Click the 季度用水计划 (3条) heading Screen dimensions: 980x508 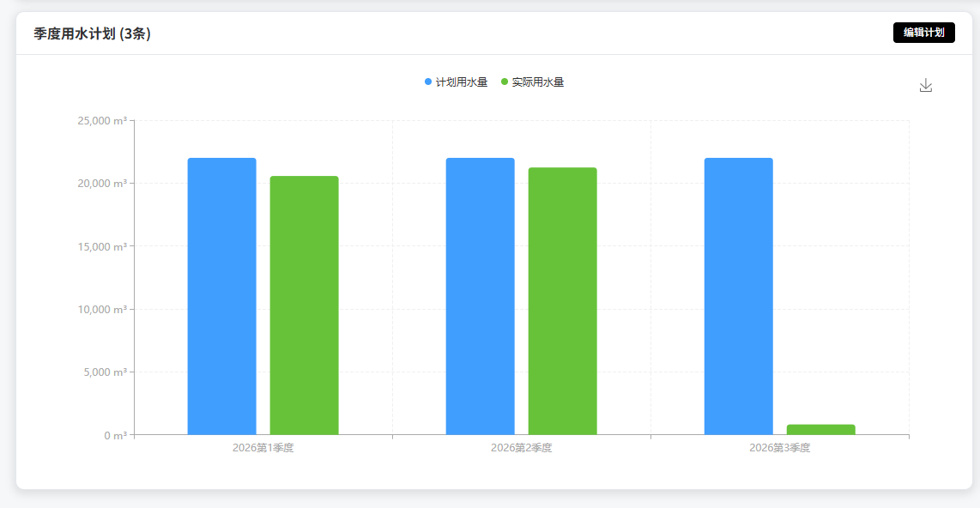[92, 33]
